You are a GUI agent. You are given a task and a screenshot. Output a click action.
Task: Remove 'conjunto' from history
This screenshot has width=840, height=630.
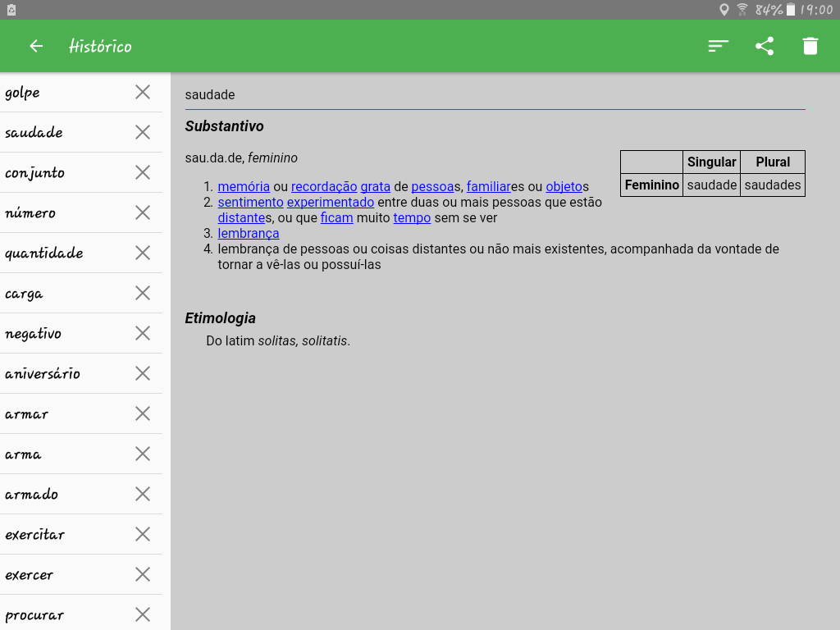point(143,172)
